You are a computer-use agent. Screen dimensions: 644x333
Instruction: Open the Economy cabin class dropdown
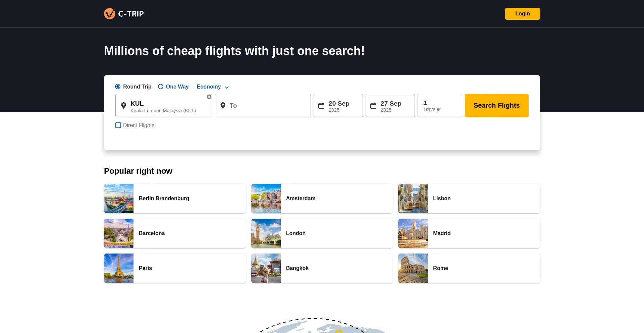(213, 87)
